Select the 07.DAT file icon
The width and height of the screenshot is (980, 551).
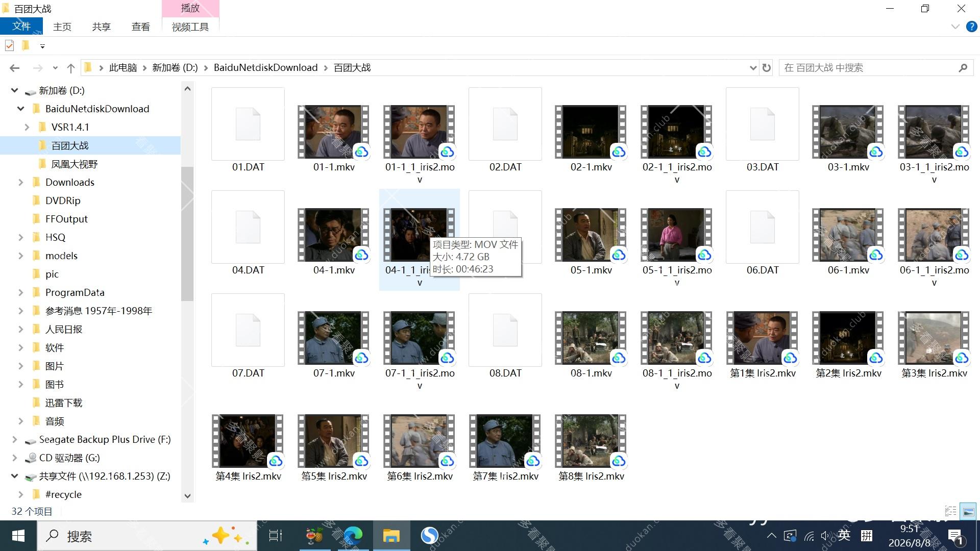click(x=248, y=330)
